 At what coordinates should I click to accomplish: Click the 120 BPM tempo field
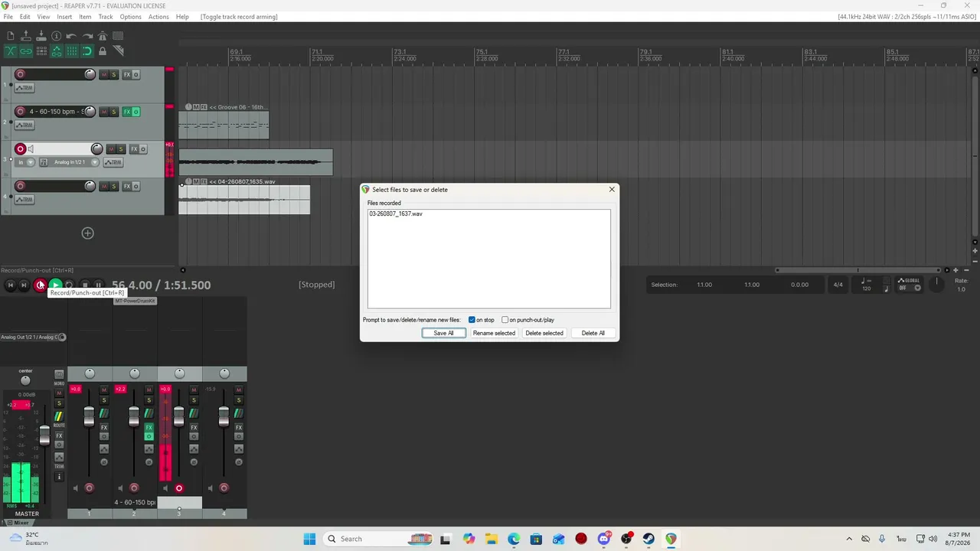coord(867,289)
